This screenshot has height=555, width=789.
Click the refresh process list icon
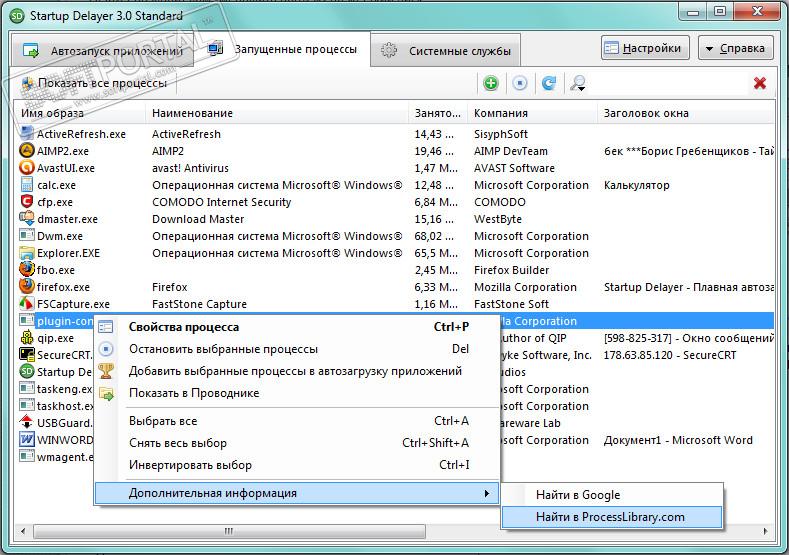click(x=548, y=83)
